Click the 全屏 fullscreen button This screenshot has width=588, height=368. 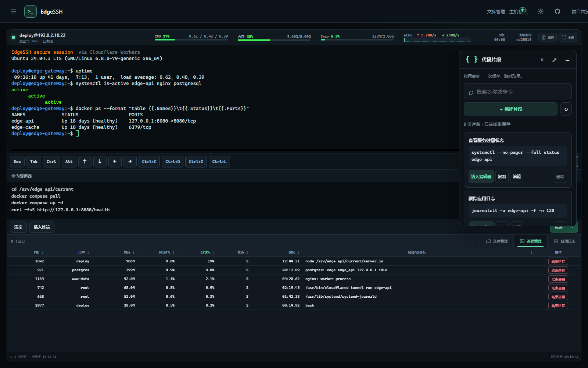coord(568,37)
